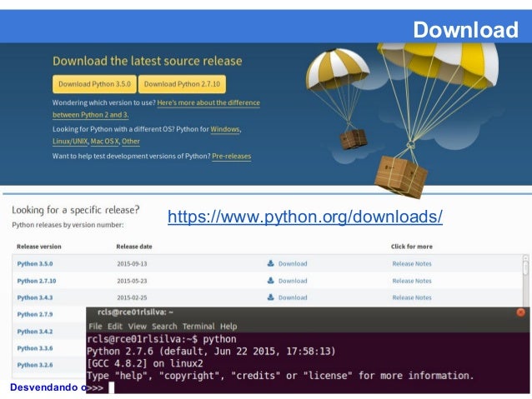
Task: Open Release Notes for Python 3.5.0
Action: [412, 264]
